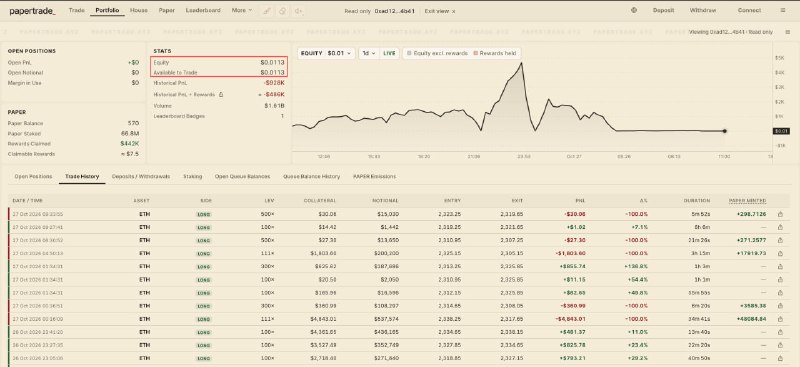Share the trade with PnL -$4,843.01
Viewport: 800px width, 367px height.
click(780, 319)
